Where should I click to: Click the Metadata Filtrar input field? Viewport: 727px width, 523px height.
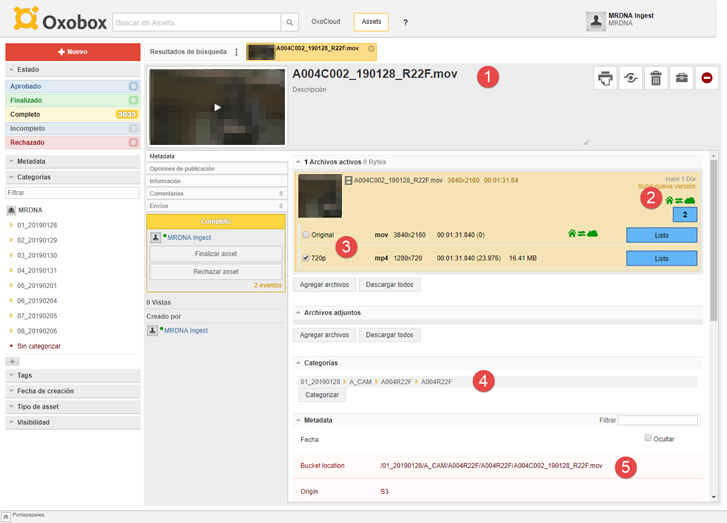pyautogui.click(x=657, y=420)
